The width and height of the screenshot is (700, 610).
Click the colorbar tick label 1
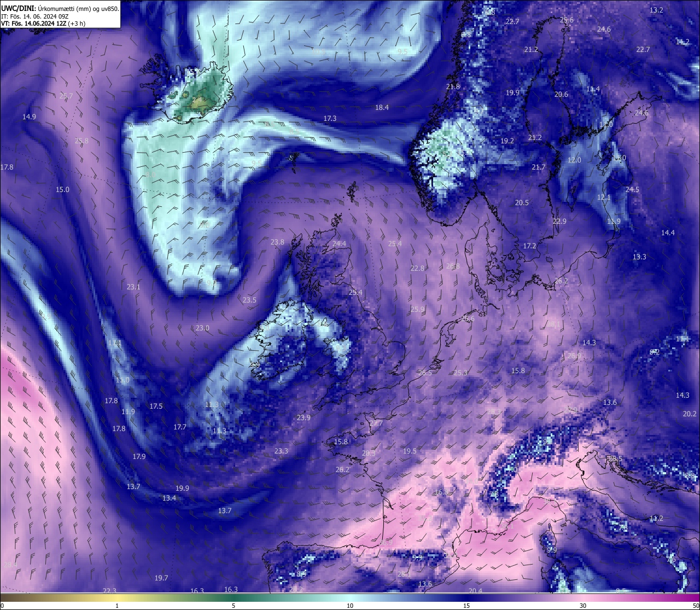point(117,606)
